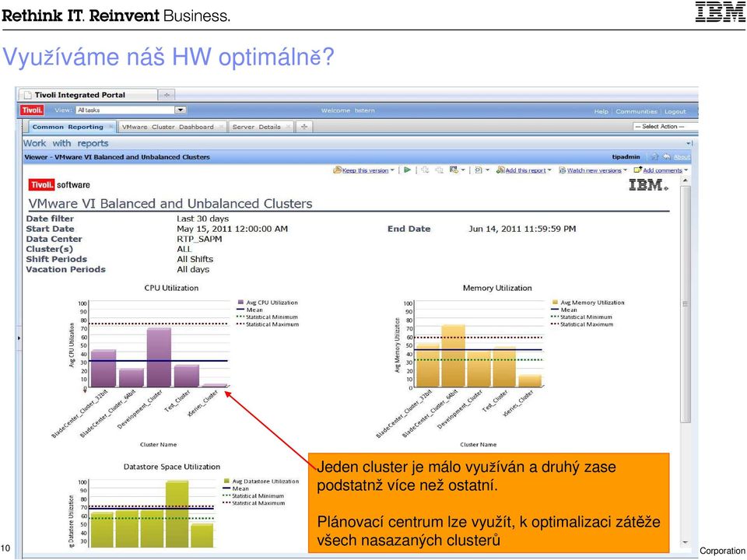Click the tallest bar in Datastore Space Utilization chart
The height and width of the screenshot is (560, 747).
[177, 514]
